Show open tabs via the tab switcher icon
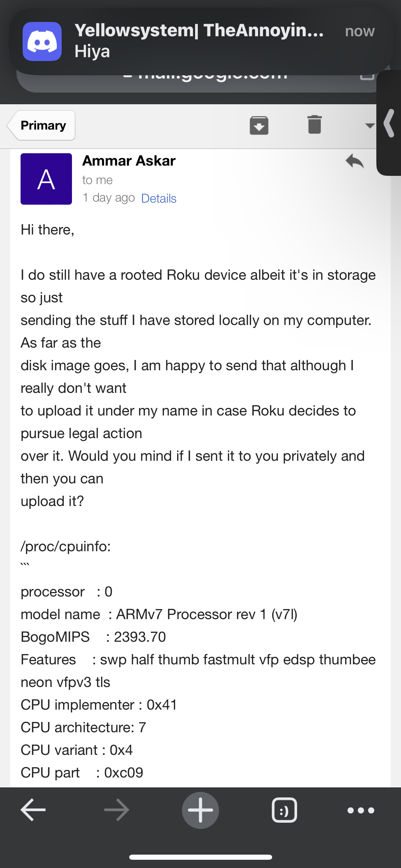The height and width of the screenshot is (868, 401). [284, 810]
